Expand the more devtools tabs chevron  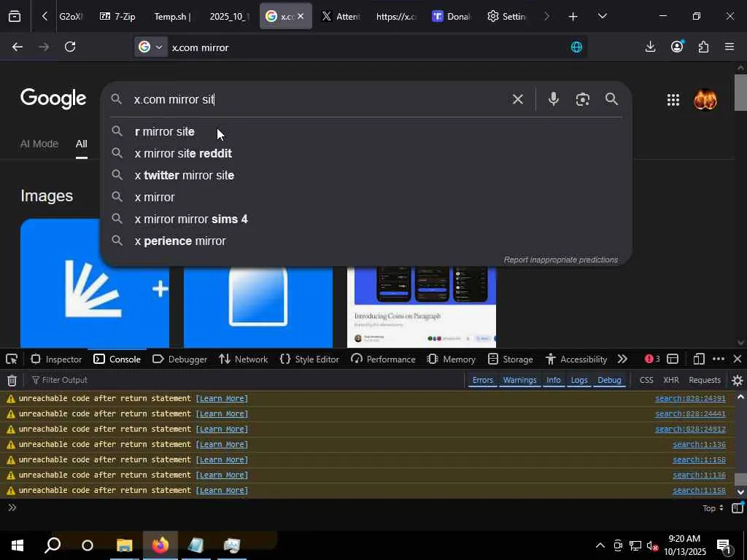coord(622,359)
